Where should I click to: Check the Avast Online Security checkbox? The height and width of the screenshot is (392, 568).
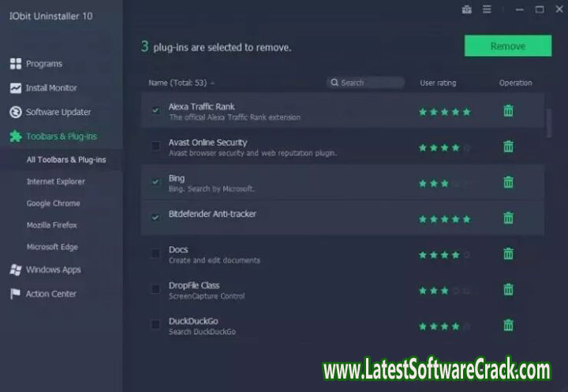(155, 146)
